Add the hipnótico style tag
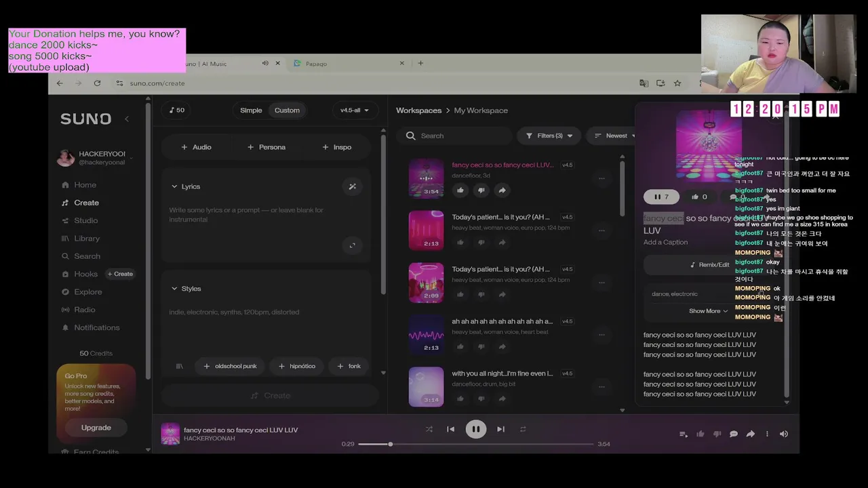Screen dimensions: 868x488 pos(296,366)
